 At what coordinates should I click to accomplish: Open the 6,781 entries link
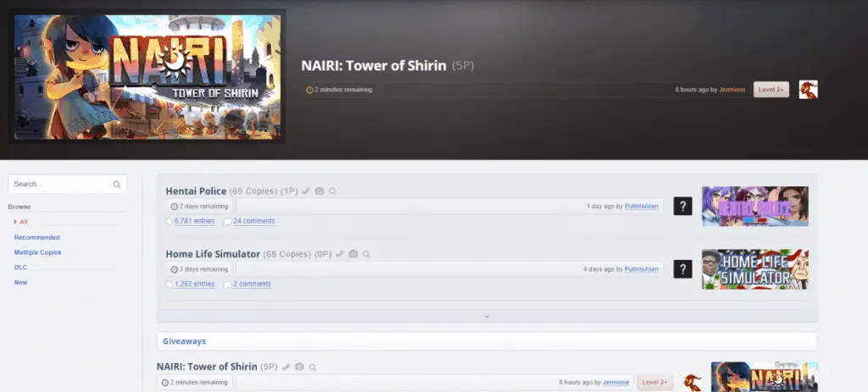[x=194, y=221]
